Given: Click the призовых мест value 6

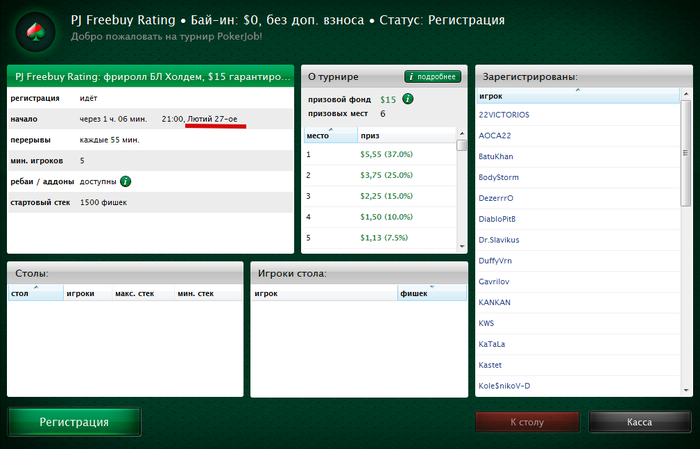Looking at the screenshot, I should click(383, 114).
